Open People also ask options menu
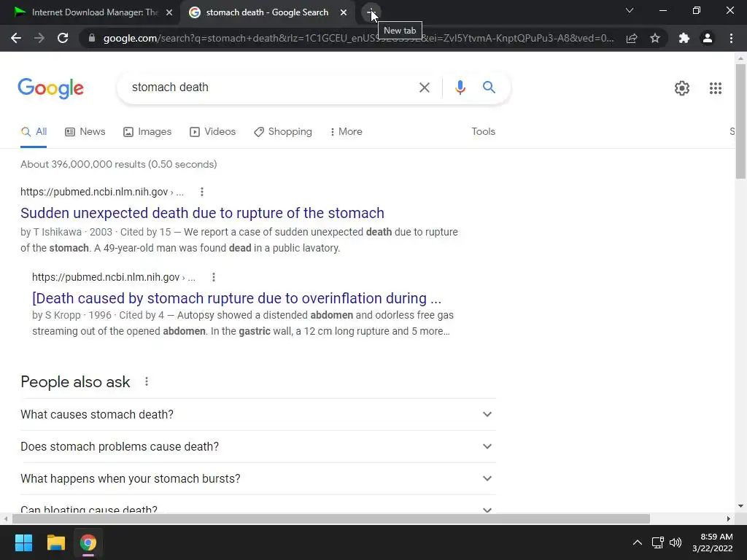 click(147, 382)
